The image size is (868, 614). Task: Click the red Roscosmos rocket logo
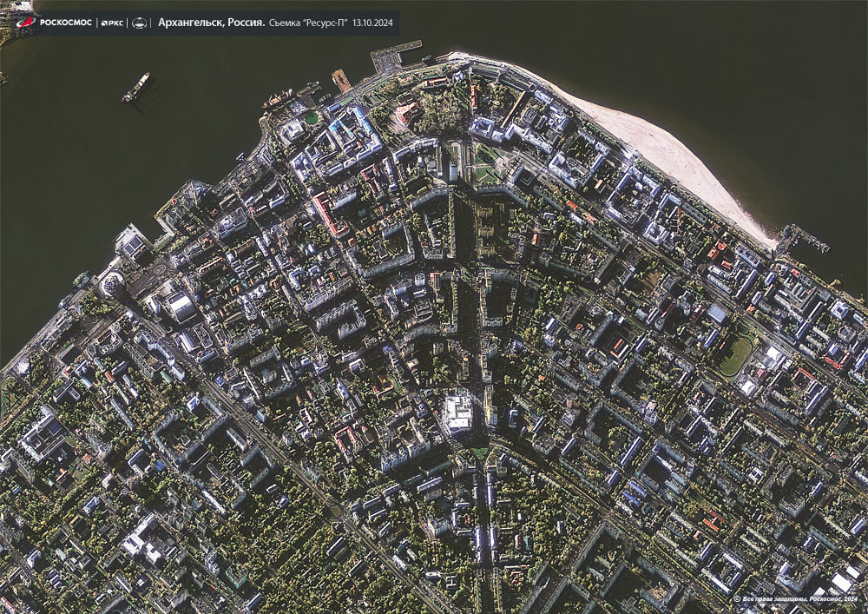pyautogui.click(x=26, y=23)
